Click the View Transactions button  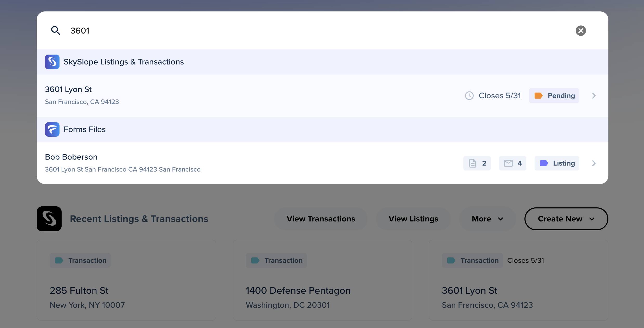click(x=321, y=219)
